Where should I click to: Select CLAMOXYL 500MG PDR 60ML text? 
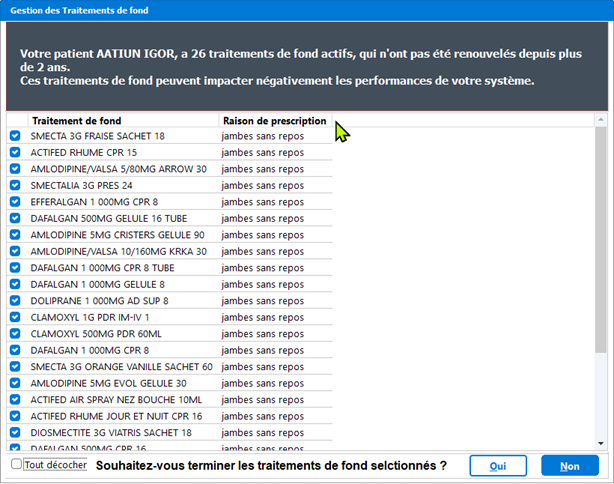click(96, 334)
